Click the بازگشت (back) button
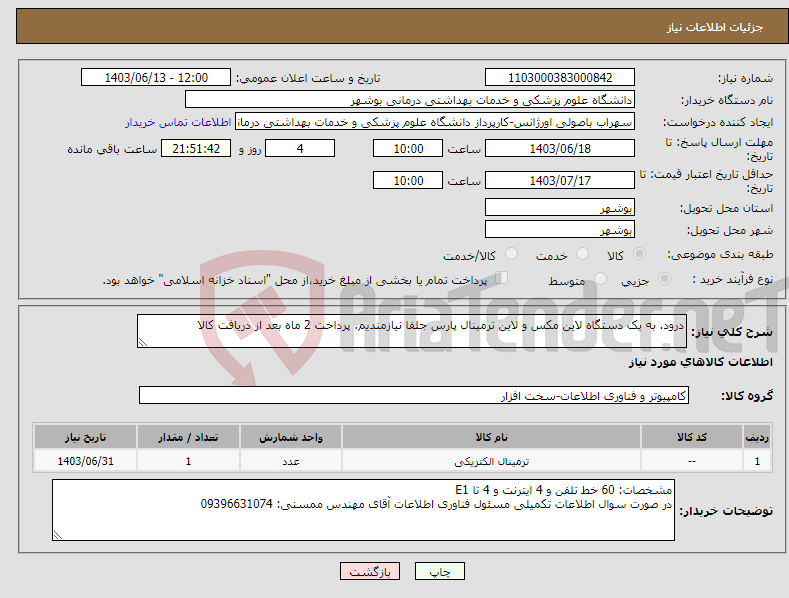789x598 pixels. [x=370, y=571]
